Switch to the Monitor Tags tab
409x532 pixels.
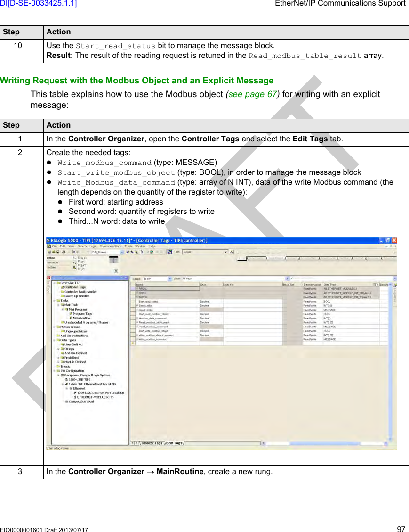(152, 443)
